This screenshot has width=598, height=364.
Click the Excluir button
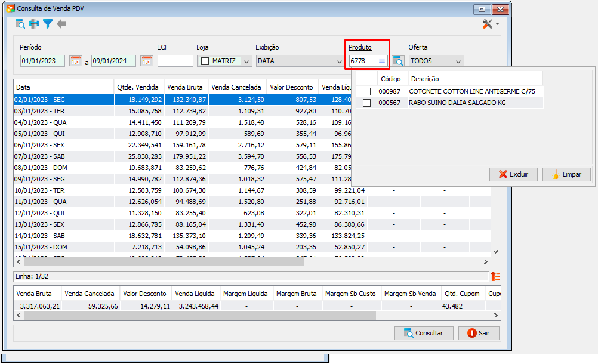(x=513, y=174)
